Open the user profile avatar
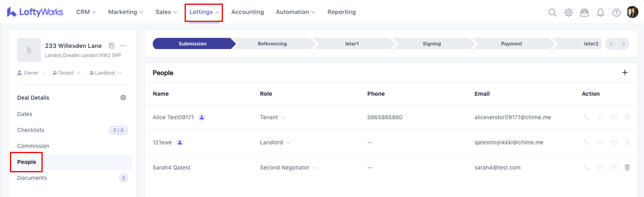This screenshot has width=644, height=197. 632,12
